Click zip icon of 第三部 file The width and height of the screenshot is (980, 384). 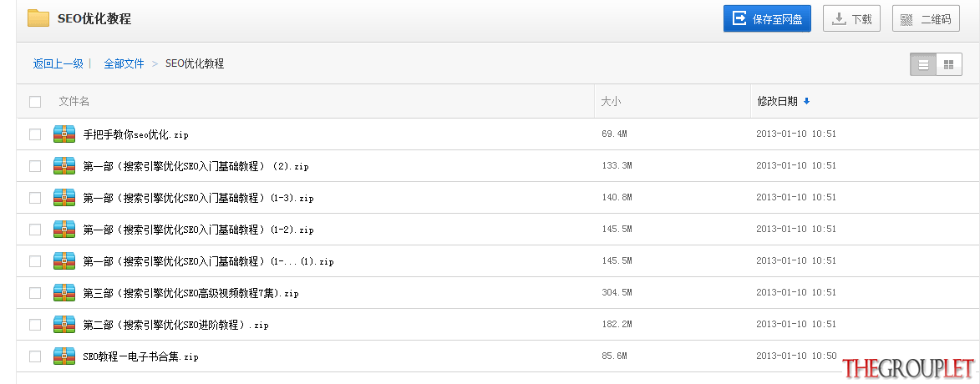(64, 293)
